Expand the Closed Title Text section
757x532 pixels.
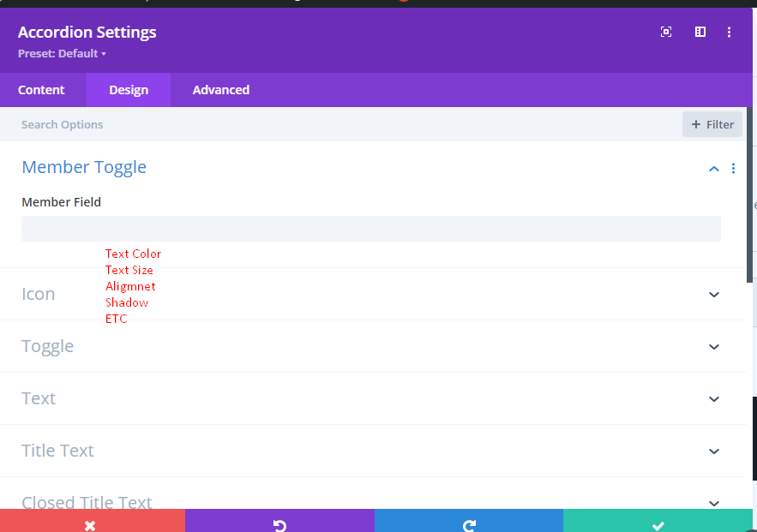(x=713, y=503)
